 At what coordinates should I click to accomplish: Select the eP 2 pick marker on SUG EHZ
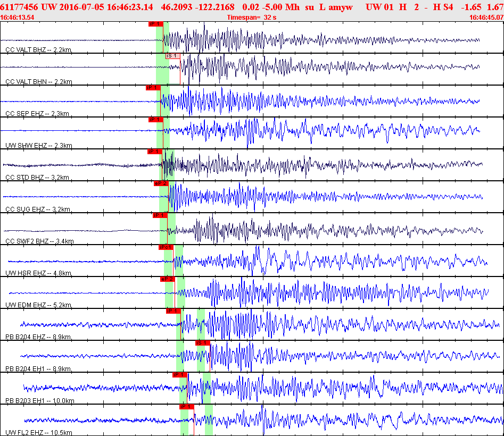pyautogui.click(x=161, y=183)
